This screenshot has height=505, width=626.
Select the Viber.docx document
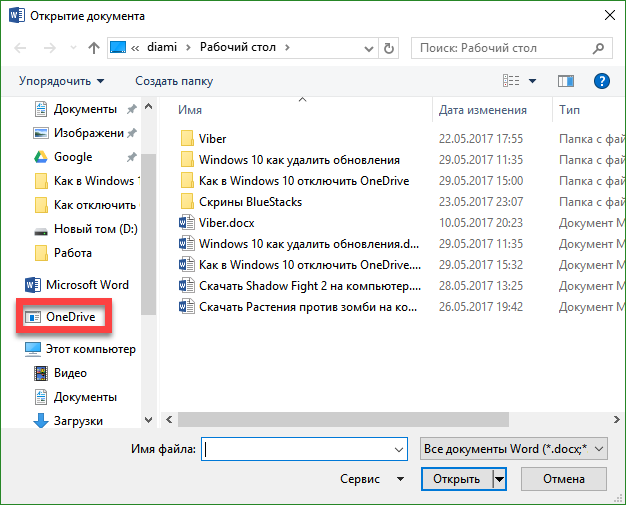click(x=226, y=223)
